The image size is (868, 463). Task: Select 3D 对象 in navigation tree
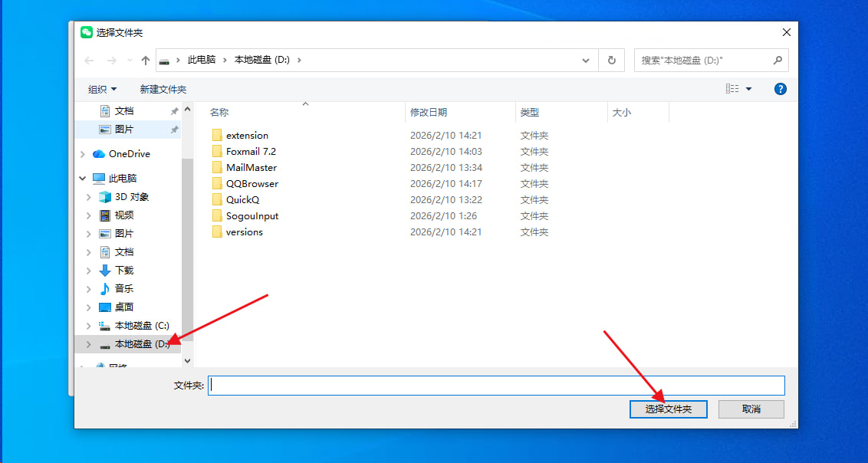point(131,197)
